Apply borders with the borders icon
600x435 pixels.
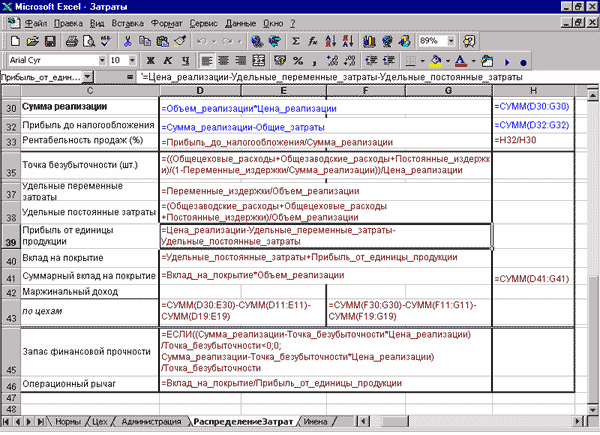tap(411, 60)
